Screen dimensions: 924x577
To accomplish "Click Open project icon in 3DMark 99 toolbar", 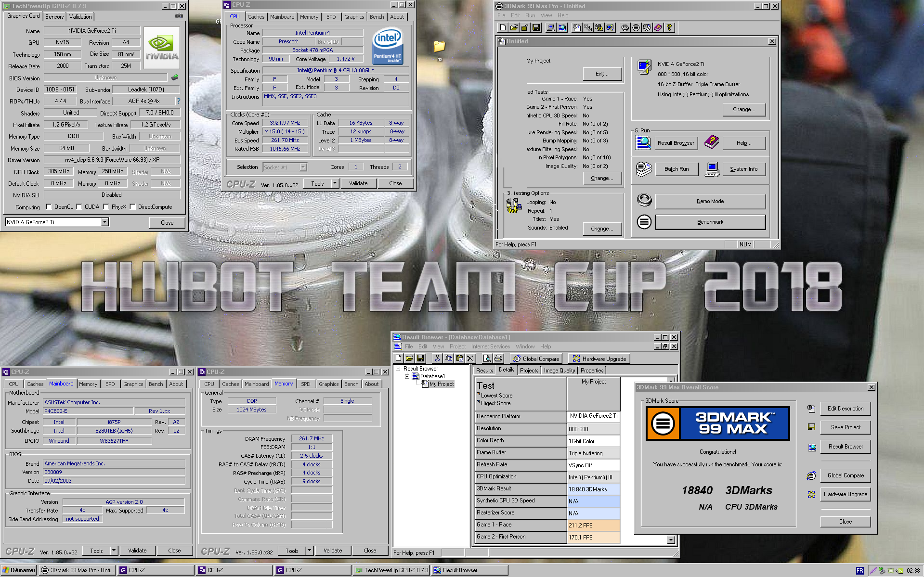I will coord(514,27).
